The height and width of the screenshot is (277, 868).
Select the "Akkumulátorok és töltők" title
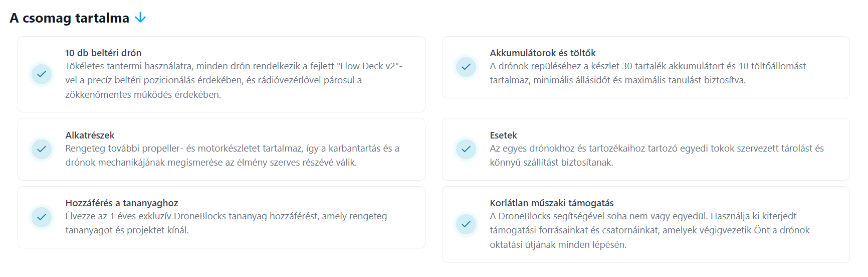(x=543, y=53)
